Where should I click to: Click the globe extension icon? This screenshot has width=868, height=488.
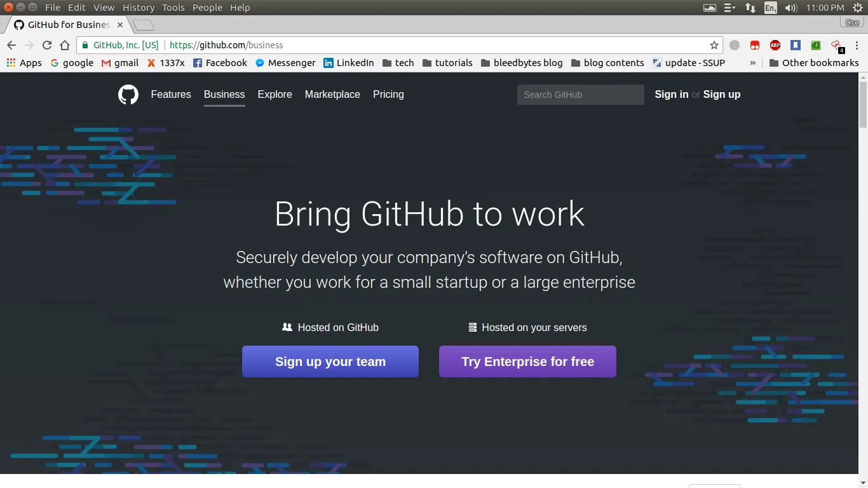pos(735,45)
